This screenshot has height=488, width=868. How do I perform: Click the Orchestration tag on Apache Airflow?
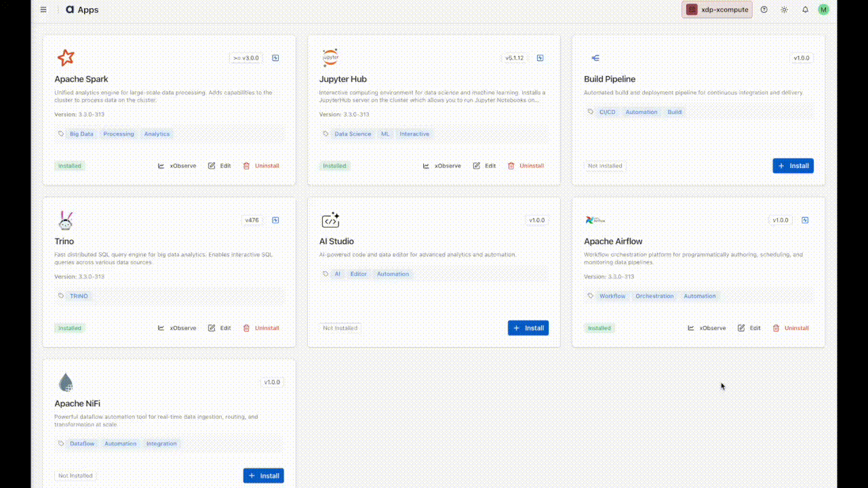654,296
